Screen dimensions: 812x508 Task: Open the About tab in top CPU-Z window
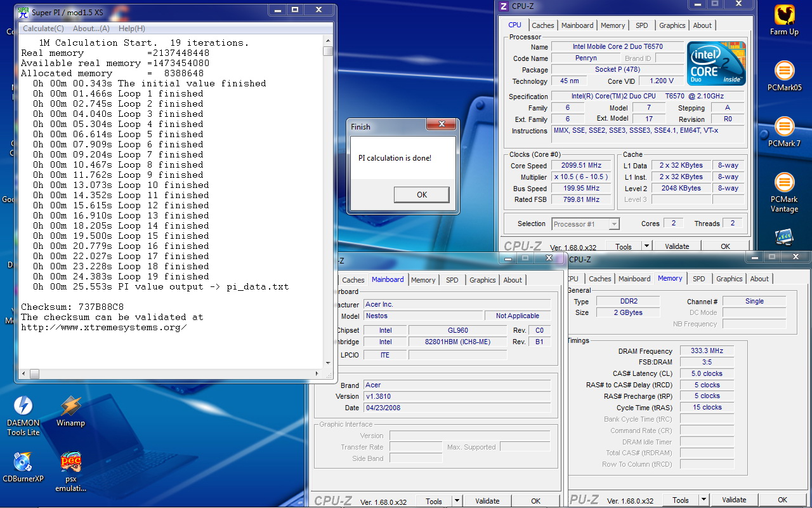click(702, 25)
